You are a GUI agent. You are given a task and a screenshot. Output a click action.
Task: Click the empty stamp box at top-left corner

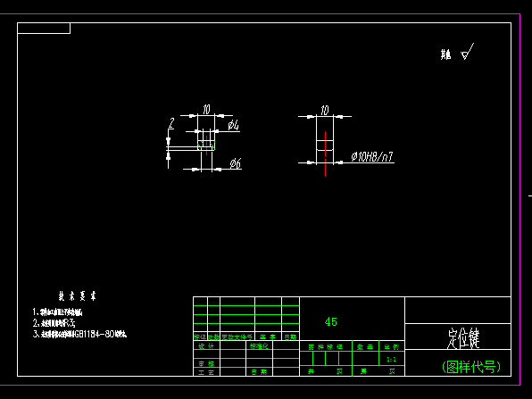pos(44,29)
